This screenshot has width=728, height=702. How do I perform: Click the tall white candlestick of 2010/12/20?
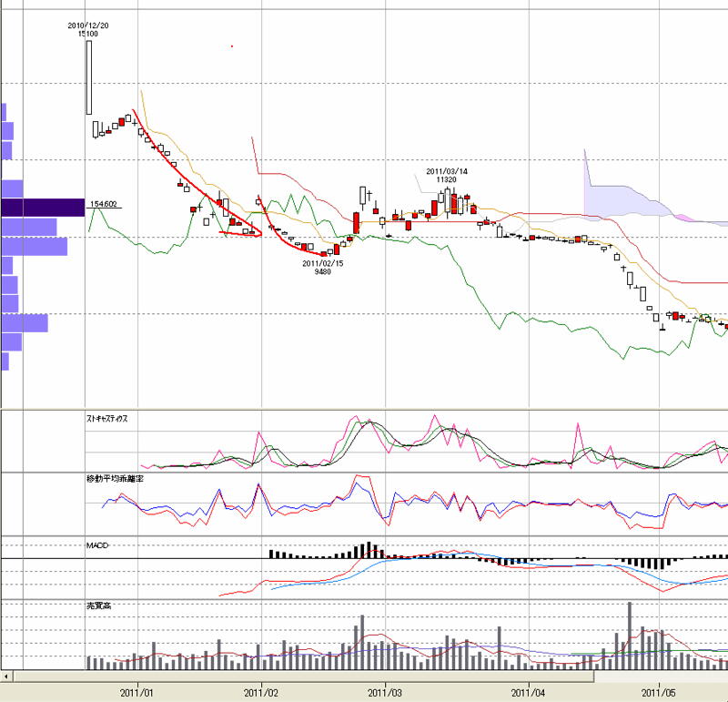(88, 77)
